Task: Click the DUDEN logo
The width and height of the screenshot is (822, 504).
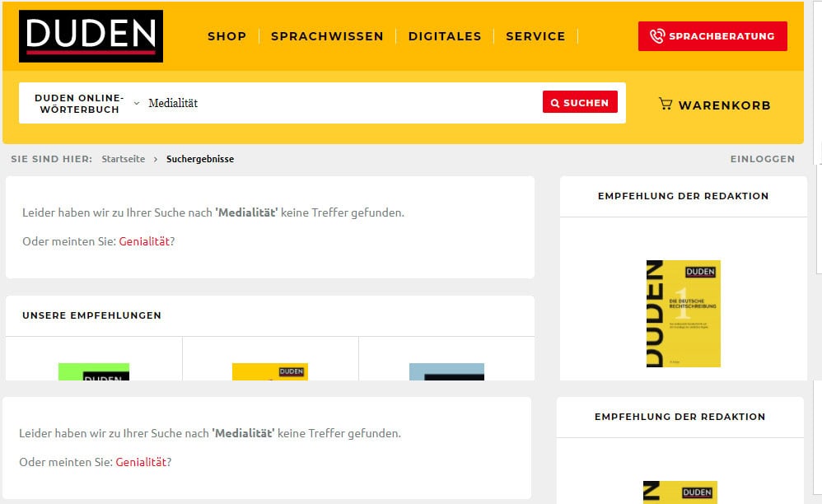Action: [91, 36]
